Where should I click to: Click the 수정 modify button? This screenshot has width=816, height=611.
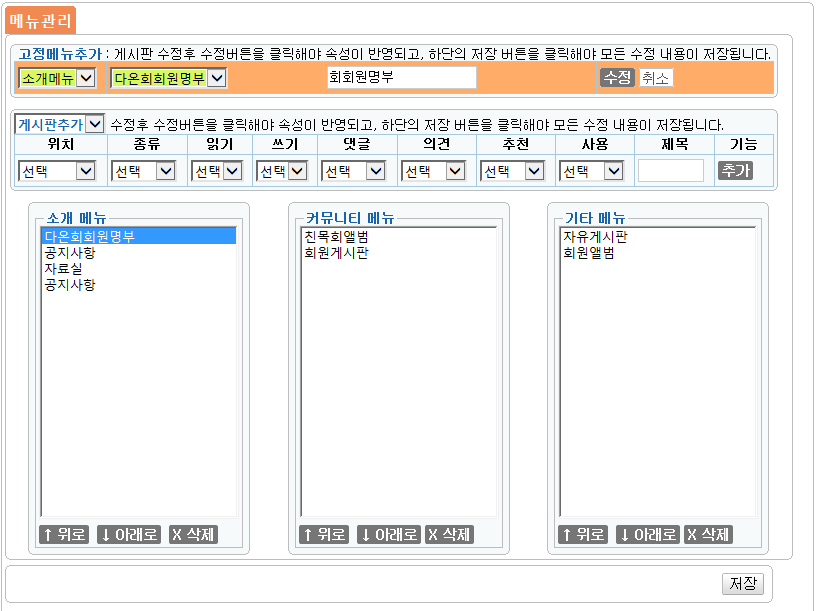(616, 78)
